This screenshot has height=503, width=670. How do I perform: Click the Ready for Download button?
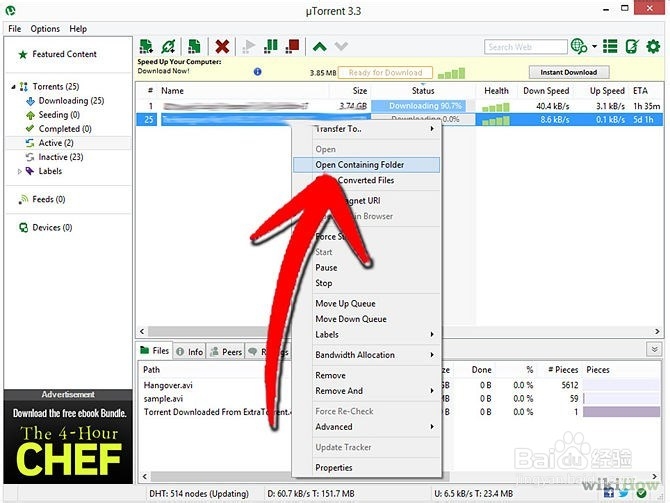[385, 73]
